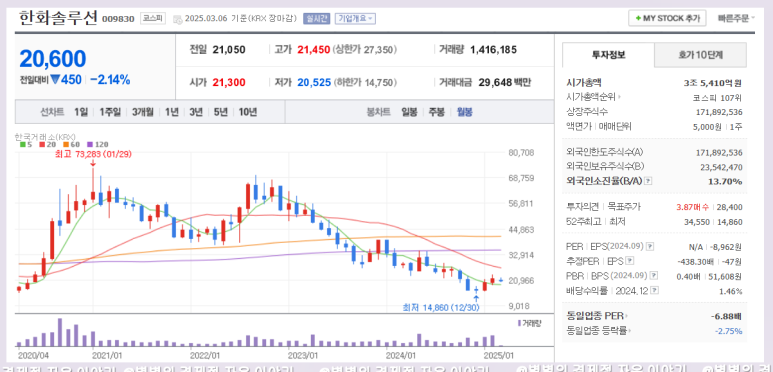The width and height of the screenshot is (773, 372).
Task: Click the green plus icon in MY STOCK 추가
Action: [x=638, y=19]
